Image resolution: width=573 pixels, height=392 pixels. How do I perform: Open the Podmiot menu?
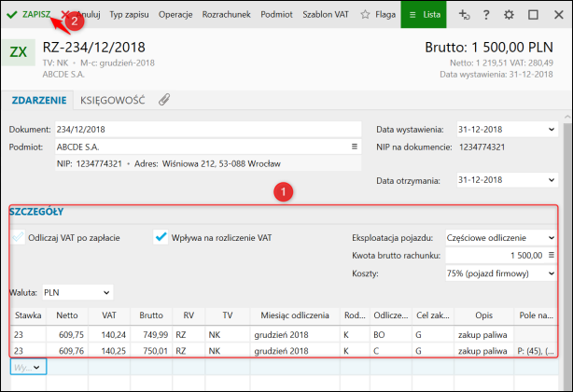[276, 15]
